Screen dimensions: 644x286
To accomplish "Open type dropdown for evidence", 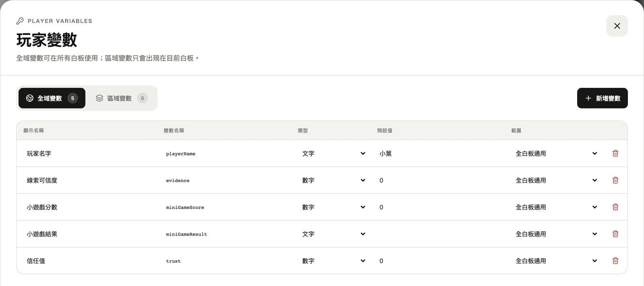I will point(334,180).
